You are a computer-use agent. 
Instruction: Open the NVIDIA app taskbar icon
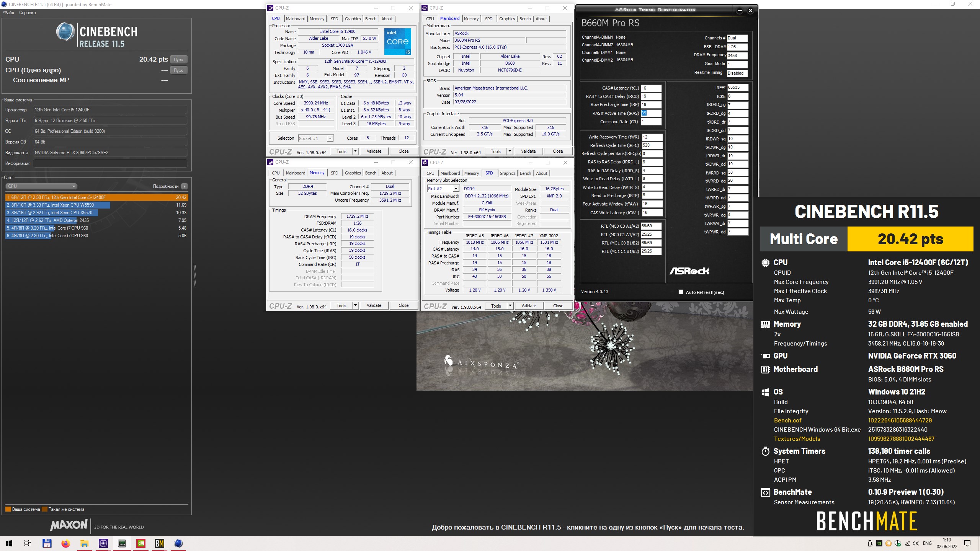tap(140, 543)
